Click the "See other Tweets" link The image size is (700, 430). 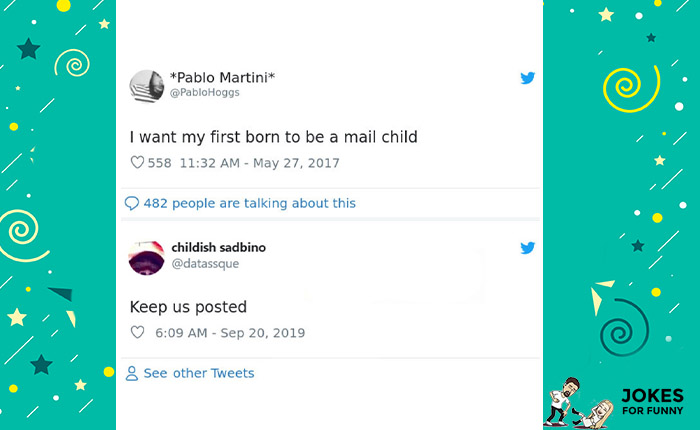(x=199, y=373)
